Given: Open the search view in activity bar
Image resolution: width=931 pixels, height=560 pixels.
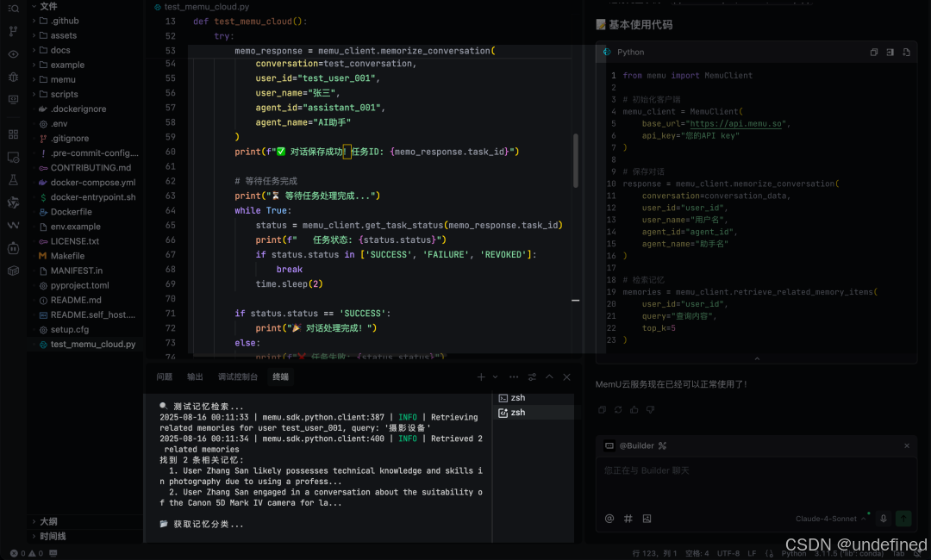Looking at the screenshot, I should coord(13,9).
